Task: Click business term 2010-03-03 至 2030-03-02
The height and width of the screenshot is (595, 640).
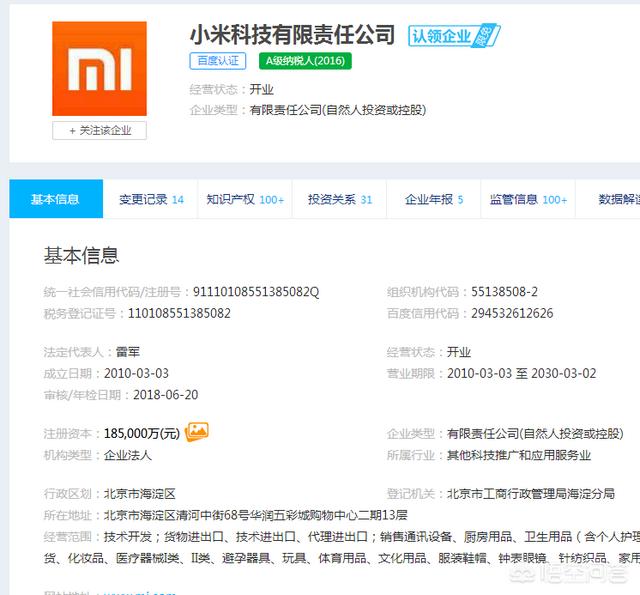Action: click(x=522, y=373)
